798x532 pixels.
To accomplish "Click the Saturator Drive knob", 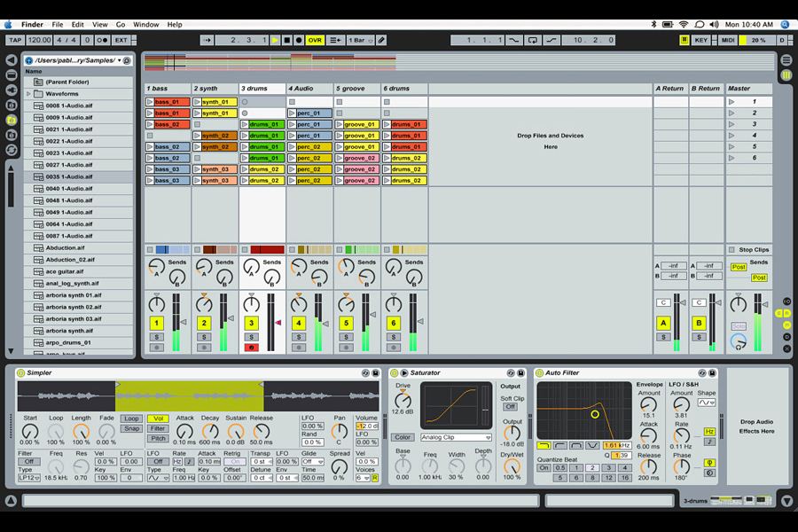I will click(x=403, y=402).
